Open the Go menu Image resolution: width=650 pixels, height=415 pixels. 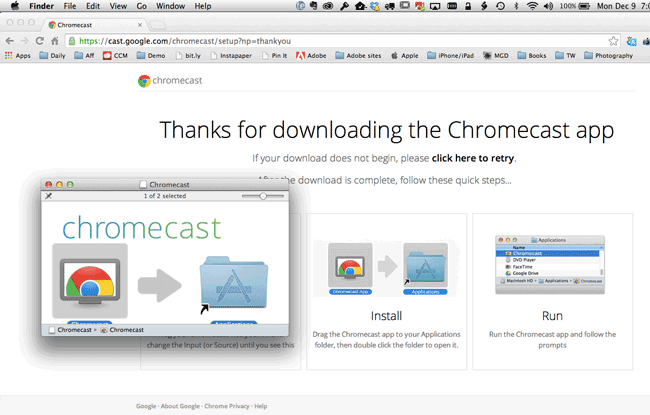click(x=141, y=6)
